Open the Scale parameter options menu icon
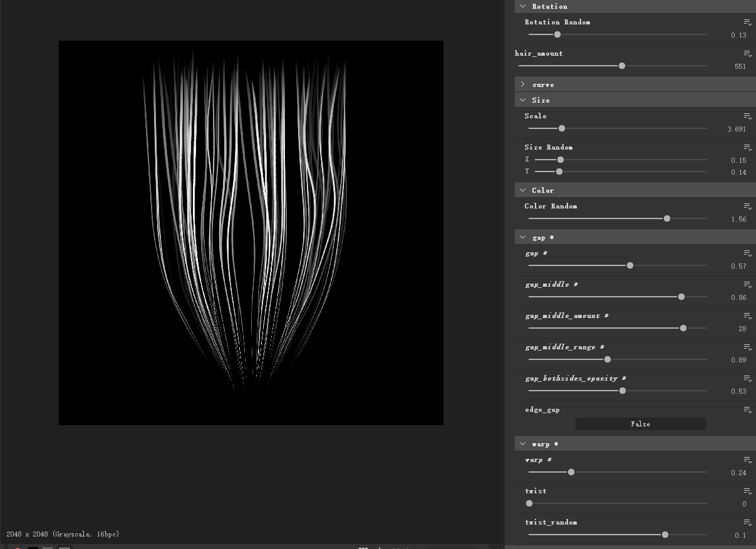The height and width of the screenshot is (549, 756). pyautogui.click(x=747, y=116)
